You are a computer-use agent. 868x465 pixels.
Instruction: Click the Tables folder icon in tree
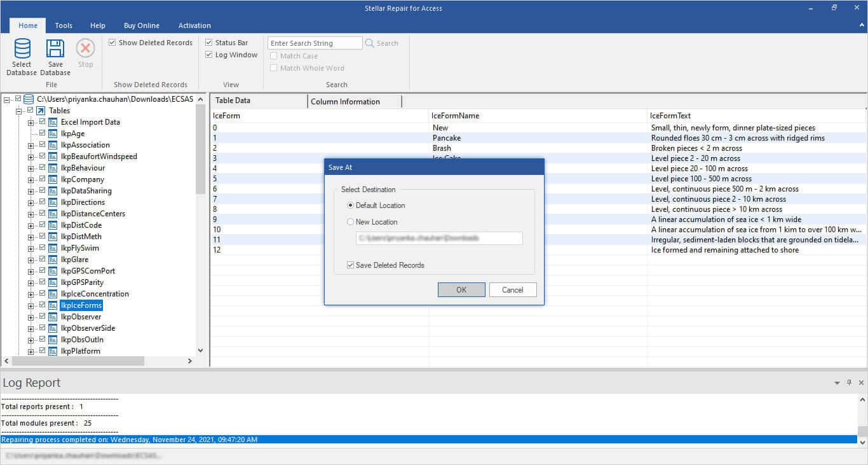tap(41, 111)
